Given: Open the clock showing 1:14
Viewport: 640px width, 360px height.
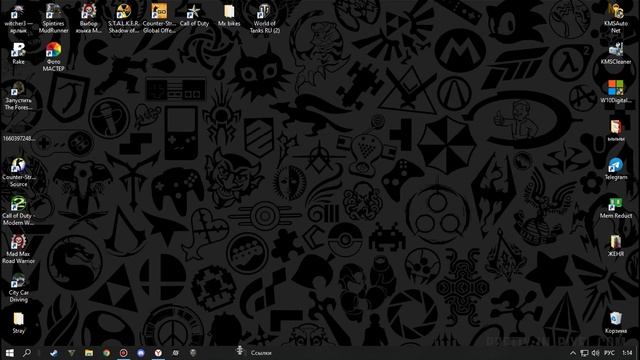Looking at the screenshot, I should point(627,353).
